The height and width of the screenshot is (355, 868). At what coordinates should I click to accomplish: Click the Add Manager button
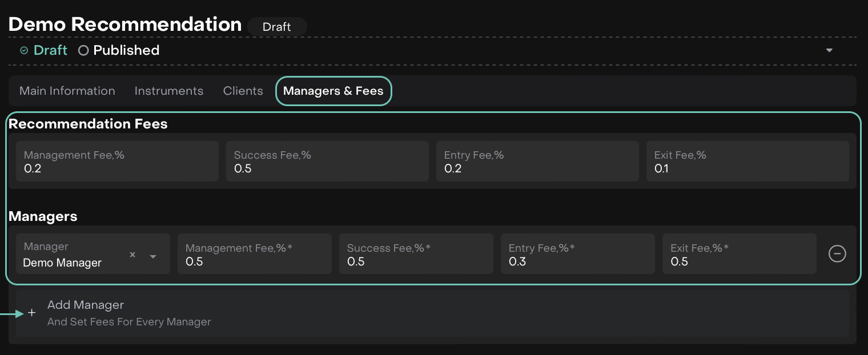(x=86, y=313)
